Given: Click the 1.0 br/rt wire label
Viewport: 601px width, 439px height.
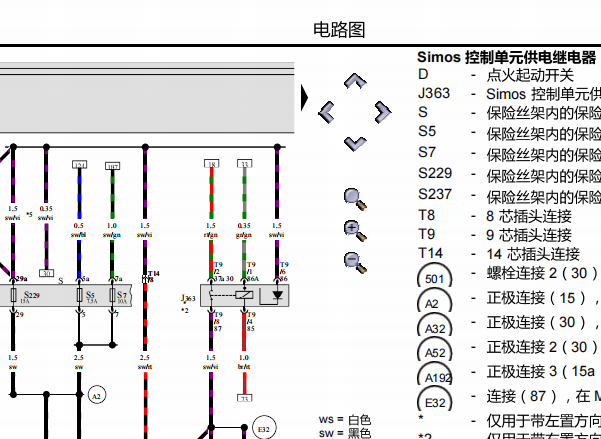Looking at the screenshot, I should (x=244, y=362).
